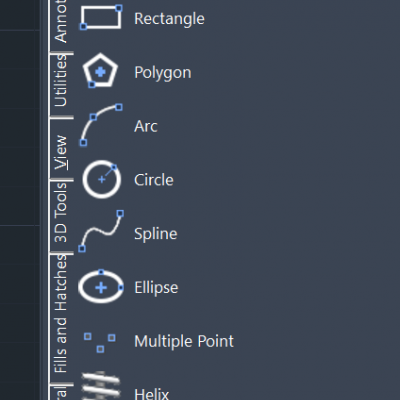Click the Arc text label
400x400 pixels.
(x=146, y=126)
